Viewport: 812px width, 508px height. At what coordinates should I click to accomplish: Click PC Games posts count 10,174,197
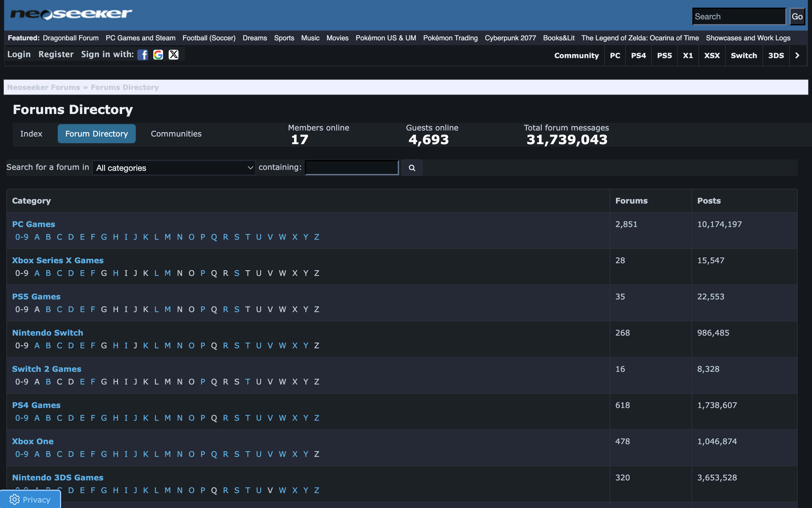click(719, 224)
